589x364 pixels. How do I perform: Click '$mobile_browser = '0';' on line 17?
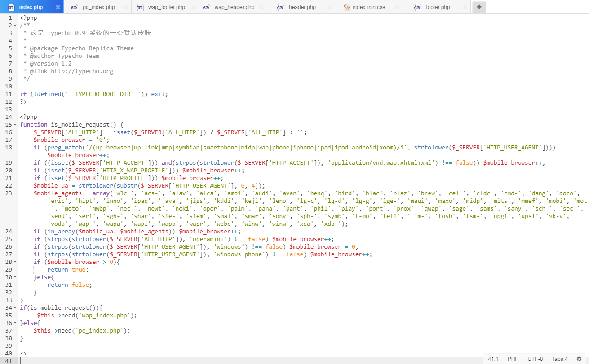pyautogui.click(x=71, y=140)
